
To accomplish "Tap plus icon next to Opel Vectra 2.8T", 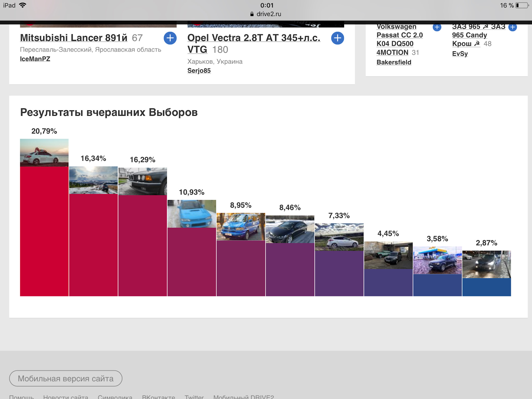I will [337, 38].
